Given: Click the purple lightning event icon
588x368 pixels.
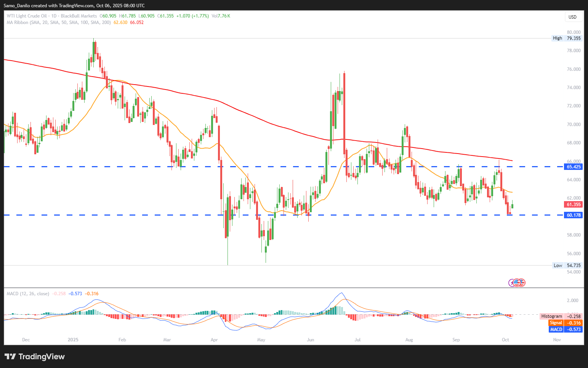Looking at the screenshot, I should pos(511,283).
